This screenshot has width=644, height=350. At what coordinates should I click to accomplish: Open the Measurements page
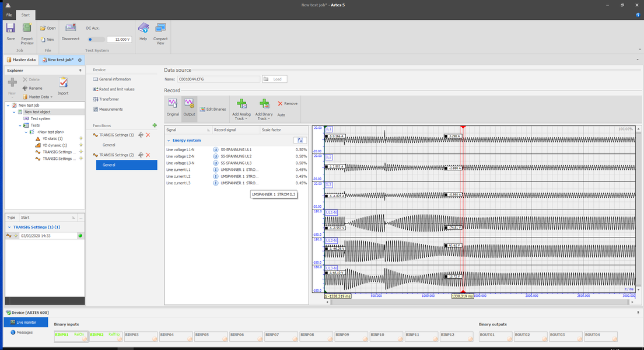[x=108, y=109]
